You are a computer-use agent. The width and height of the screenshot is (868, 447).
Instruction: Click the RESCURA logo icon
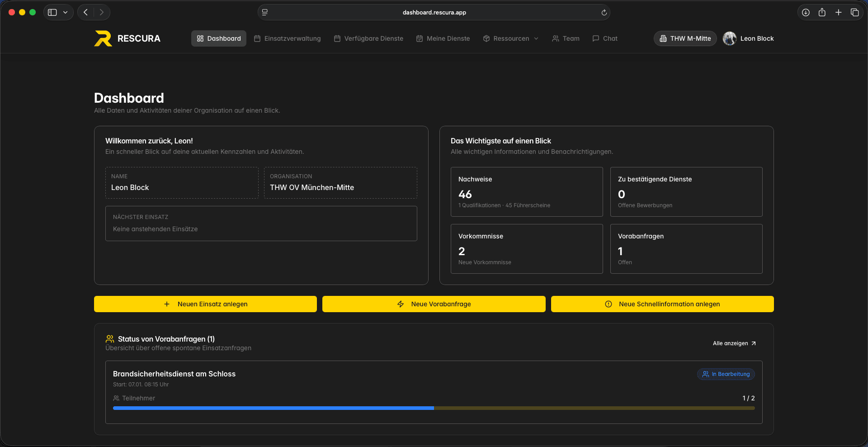tap(103, 38)
